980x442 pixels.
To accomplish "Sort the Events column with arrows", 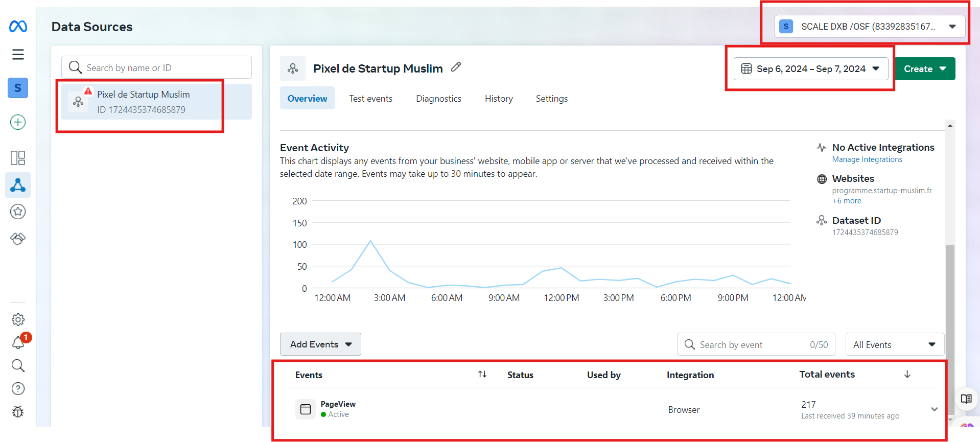I will [x=482, y=375].
